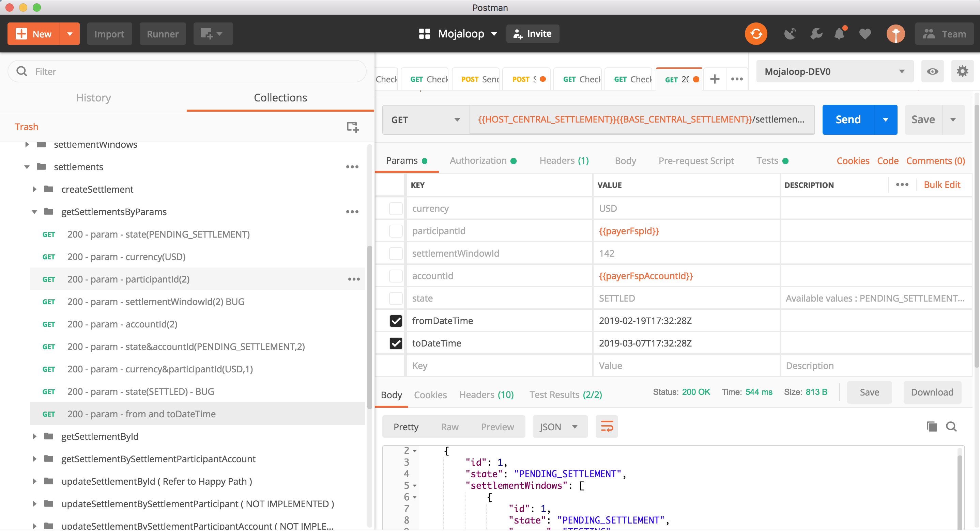The height and width of the screenshot is (531, 980).
Task: Click the manage environments gear icon
Action: (x=962, y=71)
